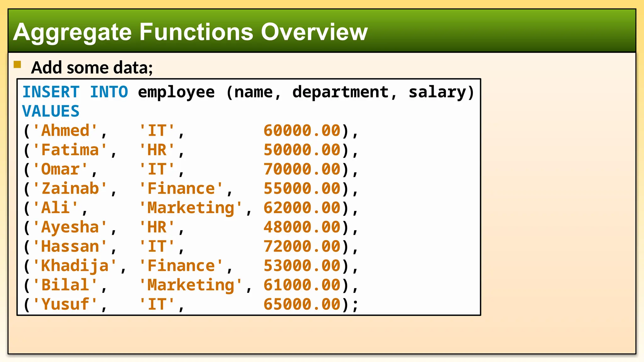Click the salary value 53000.00
The width and height of the screenshot is (644, 362).
[x=302, y=266]
